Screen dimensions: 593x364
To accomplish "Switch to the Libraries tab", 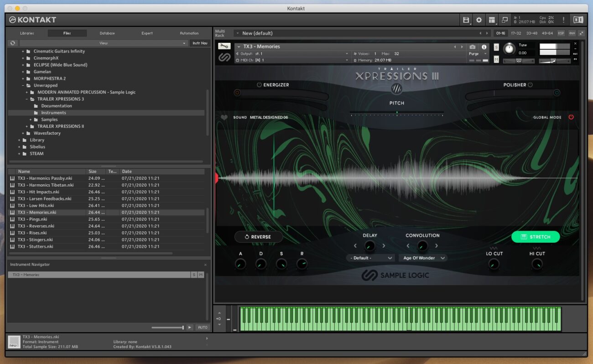I will coord(27,33).
